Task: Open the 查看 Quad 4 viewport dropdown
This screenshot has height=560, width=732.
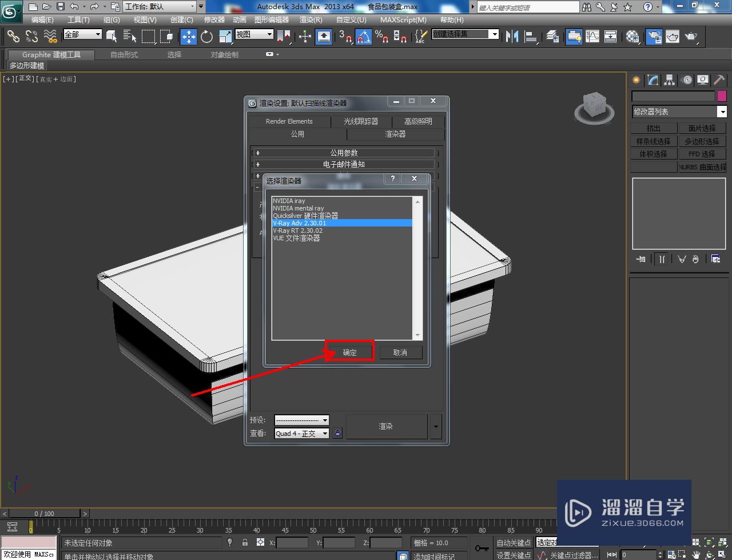Action: click(x=301, y=434)
